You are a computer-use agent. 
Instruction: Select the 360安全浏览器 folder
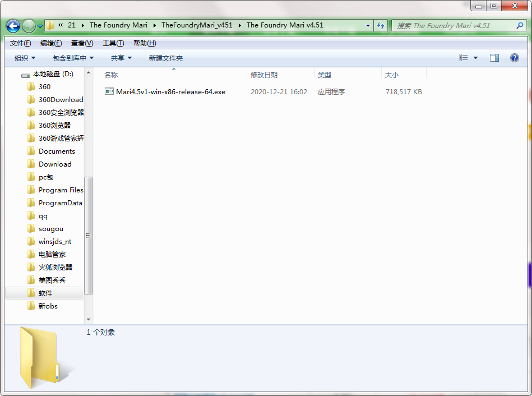tap(55, 112)
